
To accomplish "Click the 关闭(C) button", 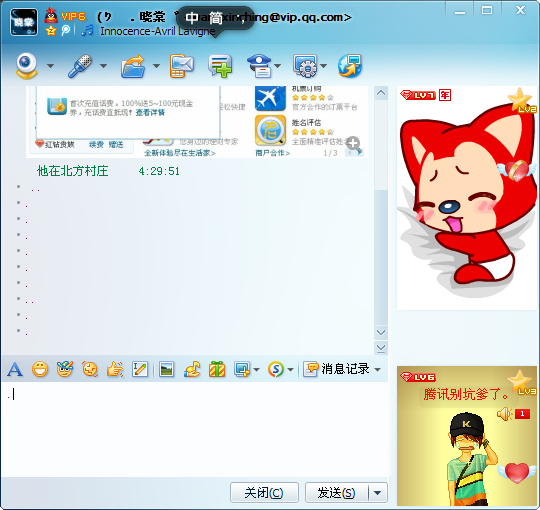I will pyautogui.click(x=264, y=493).
